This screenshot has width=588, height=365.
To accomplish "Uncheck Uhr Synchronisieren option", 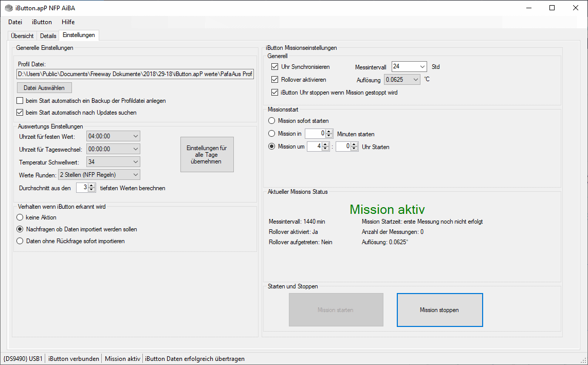I will point(275,67).
